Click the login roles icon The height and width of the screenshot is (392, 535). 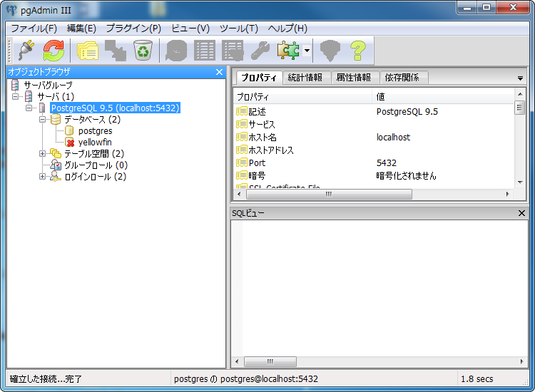[x=55, y=176]
